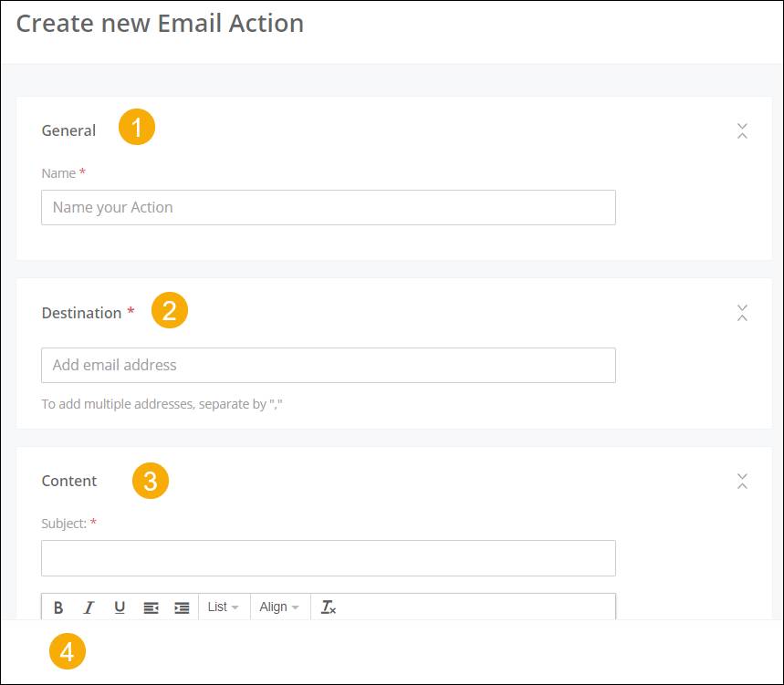This screenshot has height=685, width=784.
Task: Collapse the Destination section
Action: [x=743, y=313]
